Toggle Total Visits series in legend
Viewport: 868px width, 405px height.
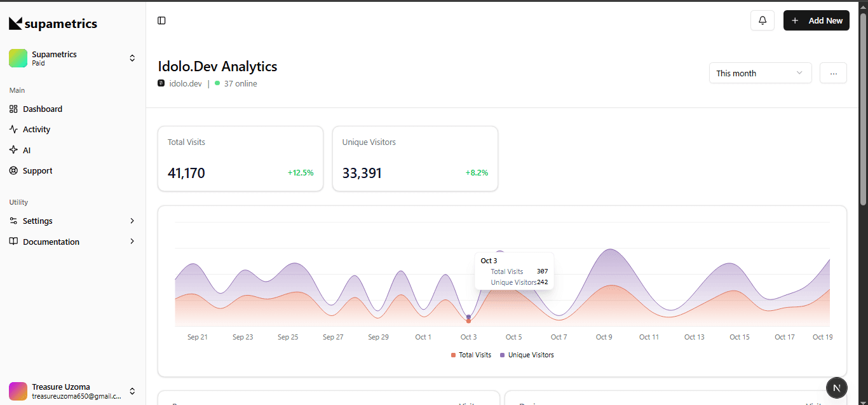[471, 355]
